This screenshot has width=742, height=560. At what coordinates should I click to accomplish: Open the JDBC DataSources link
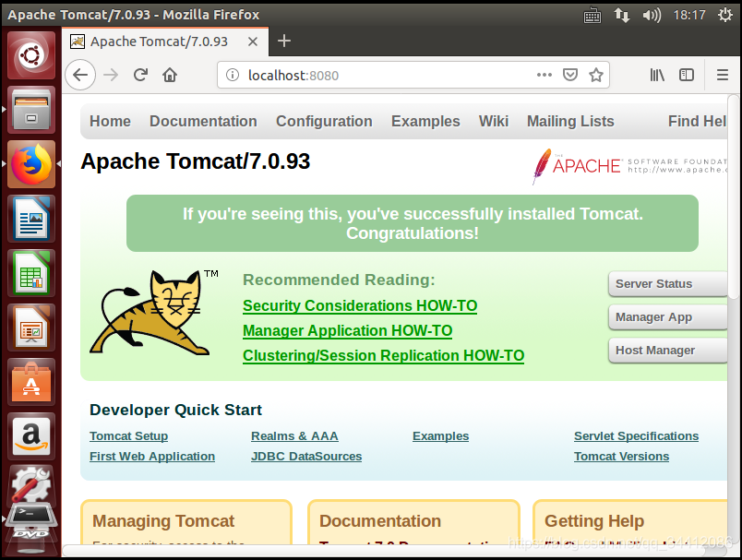[306, 457]
